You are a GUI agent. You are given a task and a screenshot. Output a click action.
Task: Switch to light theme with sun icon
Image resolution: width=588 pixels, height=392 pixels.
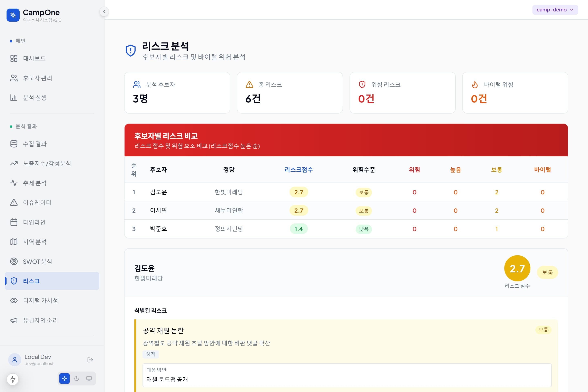[x=65, y=379]
